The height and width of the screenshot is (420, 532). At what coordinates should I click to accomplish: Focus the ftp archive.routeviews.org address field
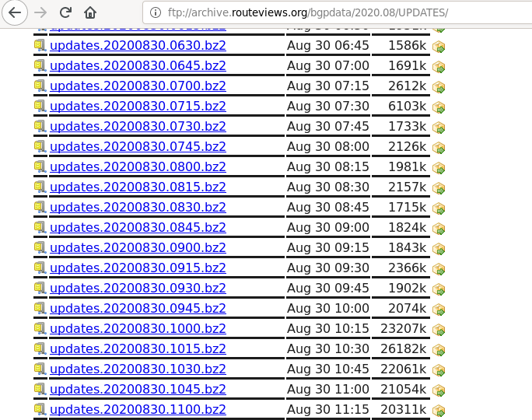point(339,12)
